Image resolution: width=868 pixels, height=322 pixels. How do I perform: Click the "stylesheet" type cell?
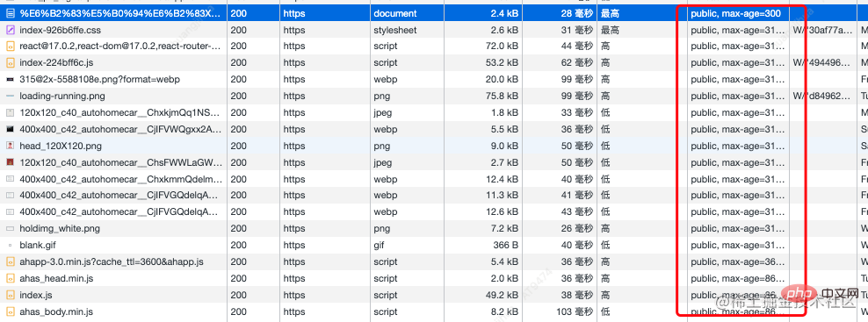tap(395, 30)
